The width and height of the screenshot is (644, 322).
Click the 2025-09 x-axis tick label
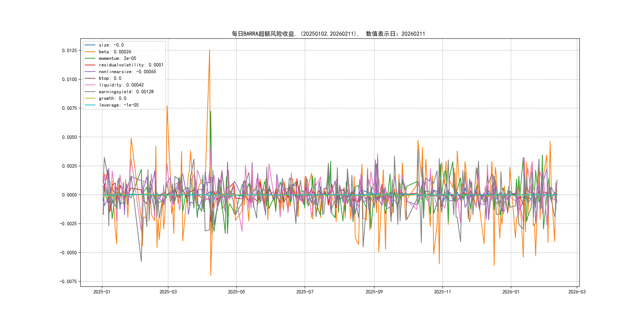coord(374,292)
